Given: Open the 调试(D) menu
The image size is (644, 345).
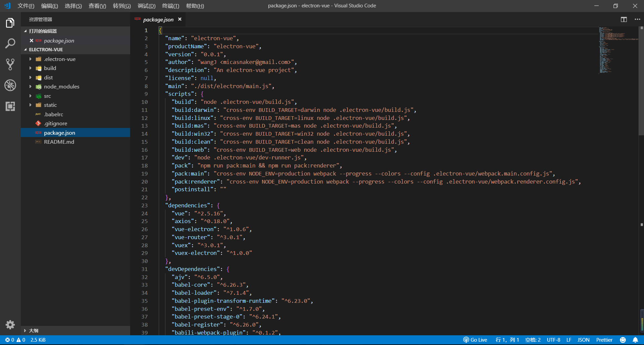Looking at the screenshot, I should [146, 6].
